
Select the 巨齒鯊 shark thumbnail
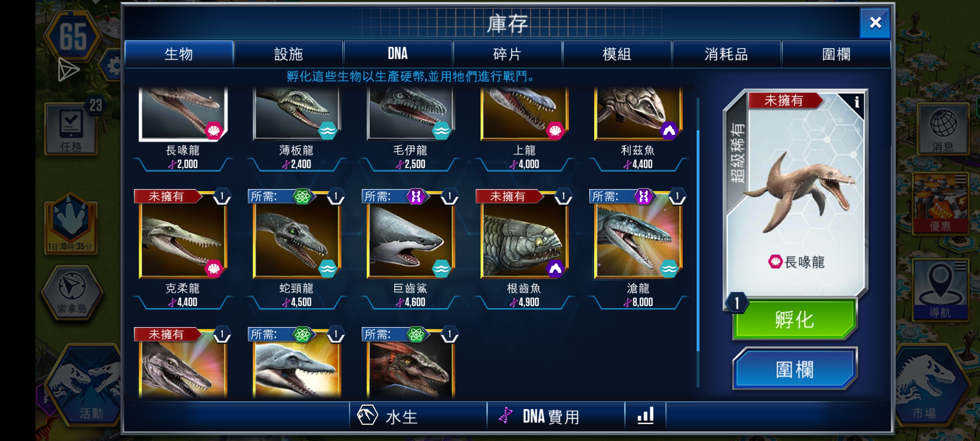pos(410,240)
